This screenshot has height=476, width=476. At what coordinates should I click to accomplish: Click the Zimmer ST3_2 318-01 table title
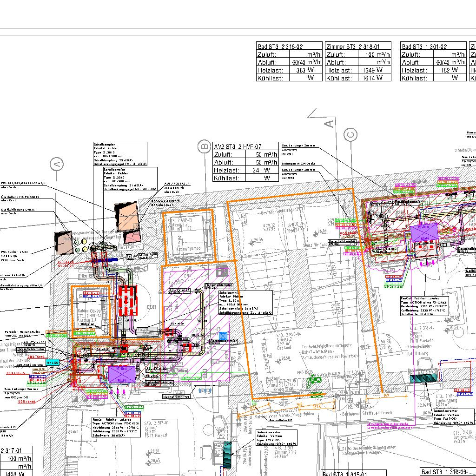tap(359, 46)
